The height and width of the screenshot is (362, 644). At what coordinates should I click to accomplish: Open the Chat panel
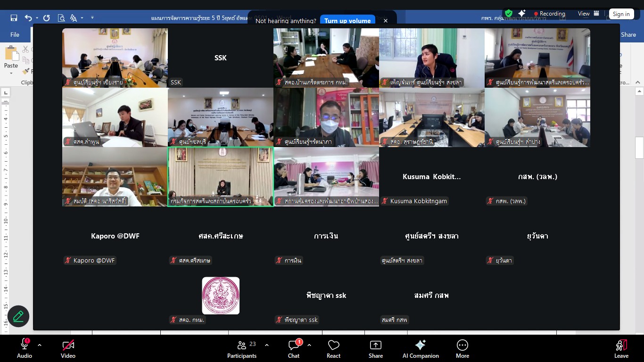pos(294,349)
